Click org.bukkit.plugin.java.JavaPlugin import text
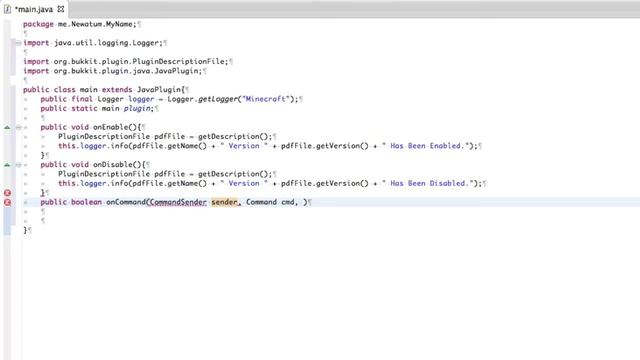The height and width of the screenshot is (360, 640). point(126,71)
